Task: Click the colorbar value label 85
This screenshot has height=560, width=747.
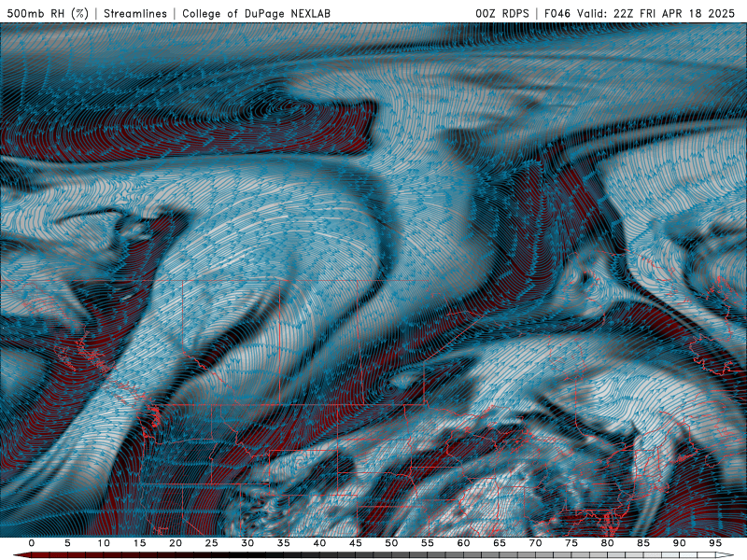Action: click(643, 543)
